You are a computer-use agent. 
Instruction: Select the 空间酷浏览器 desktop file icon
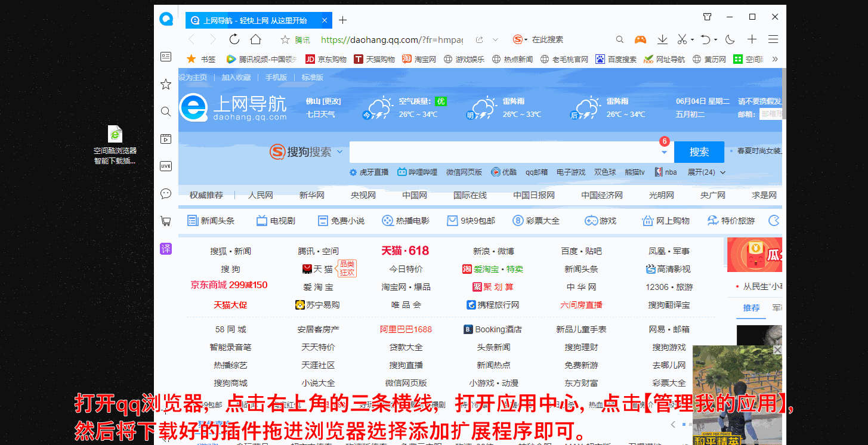[x=115, y=145]
